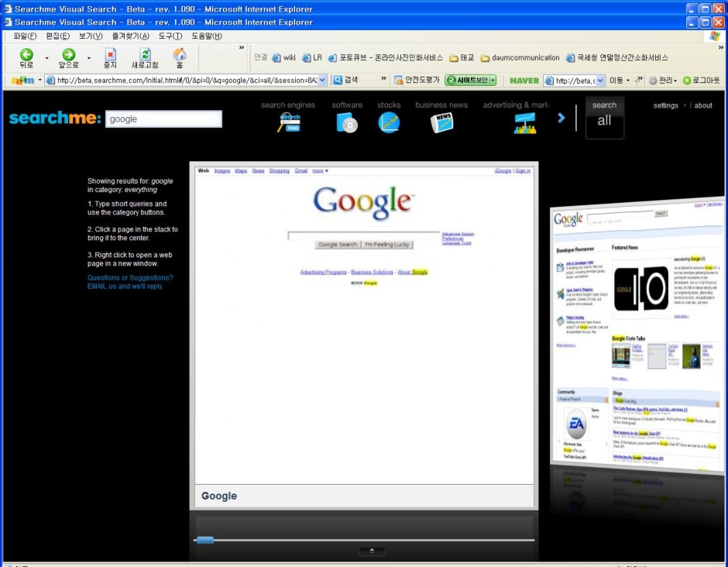Viewport: 728px width, 567px height.
Task: Open the about link
Action: pos(703,105)
